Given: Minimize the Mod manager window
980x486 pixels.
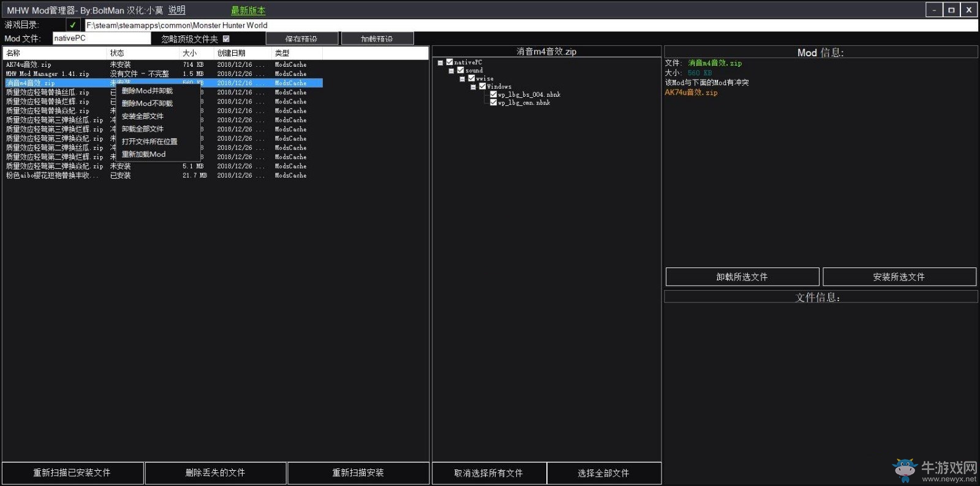Looking at the screenshot, I should pos(934,10).
